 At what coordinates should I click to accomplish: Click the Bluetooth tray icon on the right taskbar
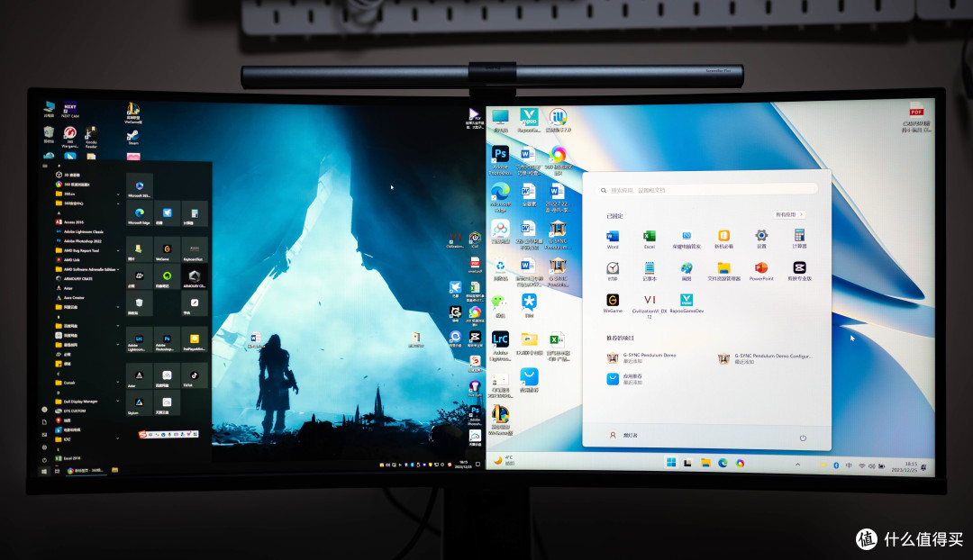(836, 465)
